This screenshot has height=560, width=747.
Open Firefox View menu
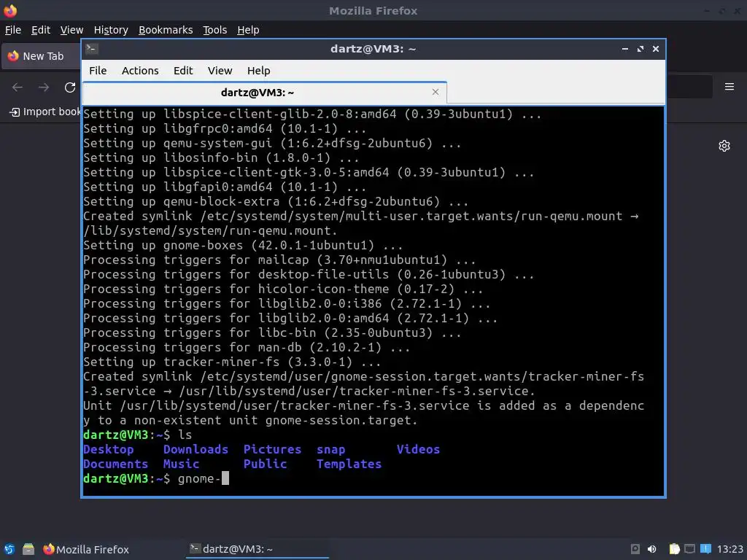coord(71,30)
